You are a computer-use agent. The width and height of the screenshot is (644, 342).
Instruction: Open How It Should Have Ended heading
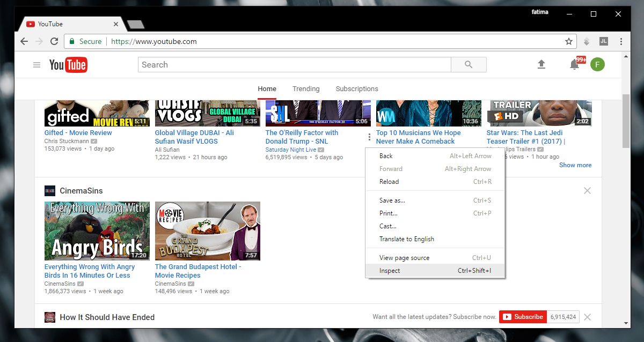107,317
